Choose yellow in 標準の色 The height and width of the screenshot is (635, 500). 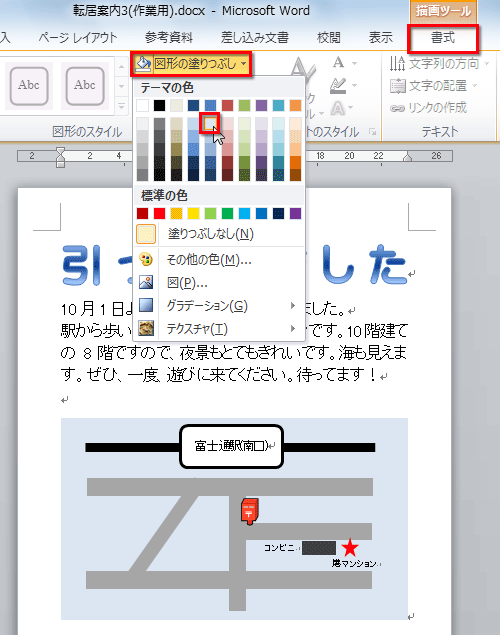tap(194, 213)
